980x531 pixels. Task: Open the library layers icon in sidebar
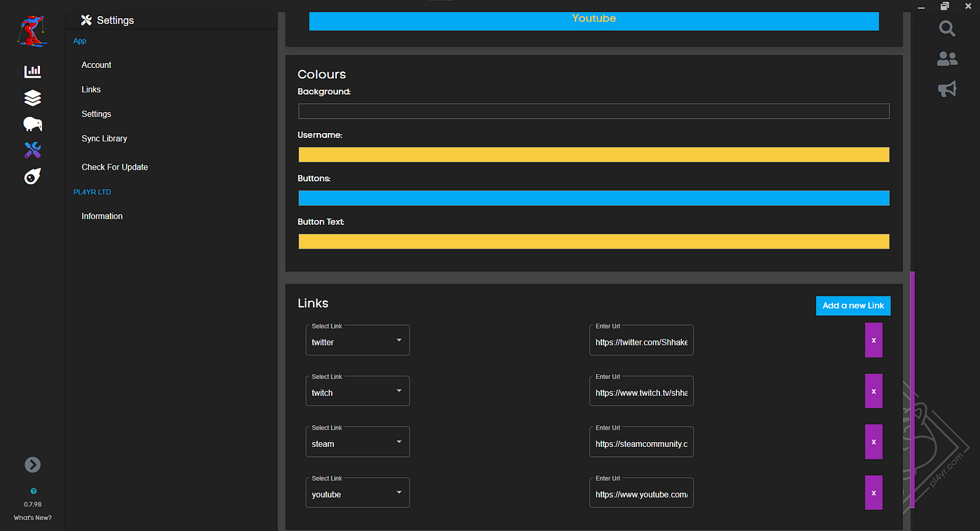click(x=32, y=98)
